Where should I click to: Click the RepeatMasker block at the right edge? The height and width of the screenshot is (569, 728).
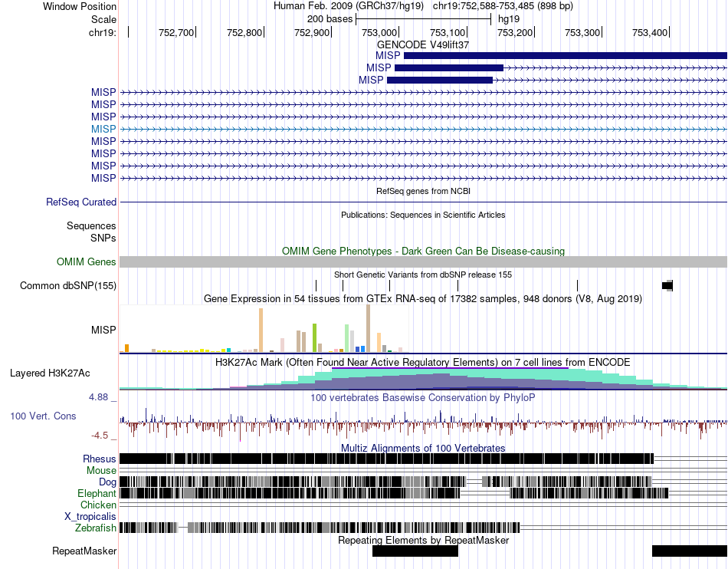(x=690, y=551)
